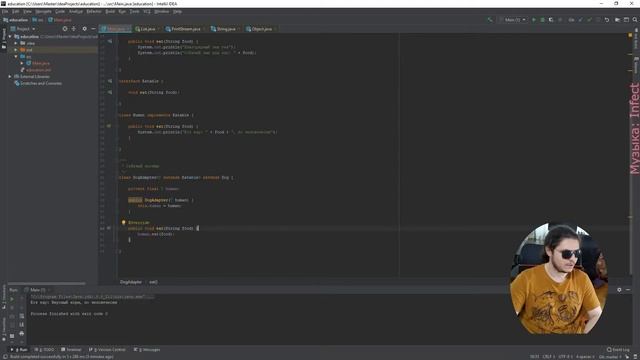Open the Project view dropdown
This screenshot has width=640, height=360.
[23, 29]
